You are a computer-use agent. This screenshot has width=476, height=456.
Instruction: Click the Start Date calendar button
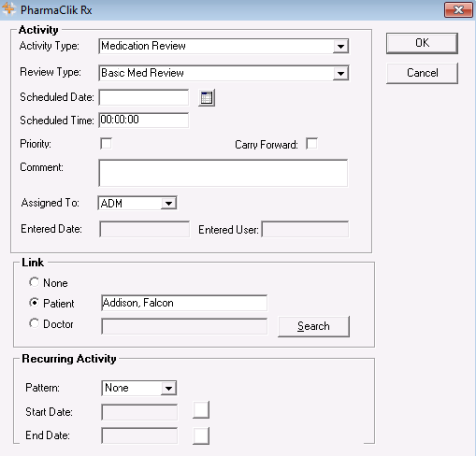pos(201,410)
